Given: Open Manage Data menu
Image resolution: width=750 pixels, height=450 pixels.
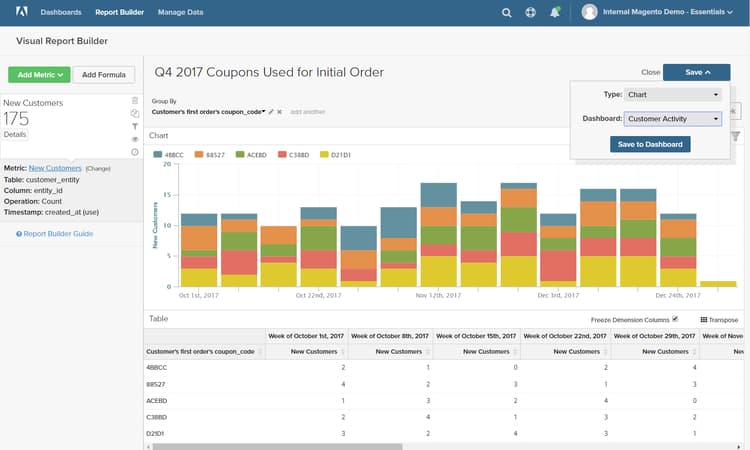Looking at the screenshot, I should click(180, 12).
